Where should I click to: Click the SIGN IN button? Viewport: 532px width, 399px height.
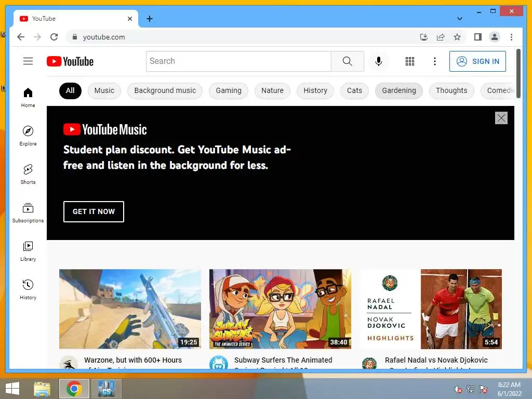[477, 61]
